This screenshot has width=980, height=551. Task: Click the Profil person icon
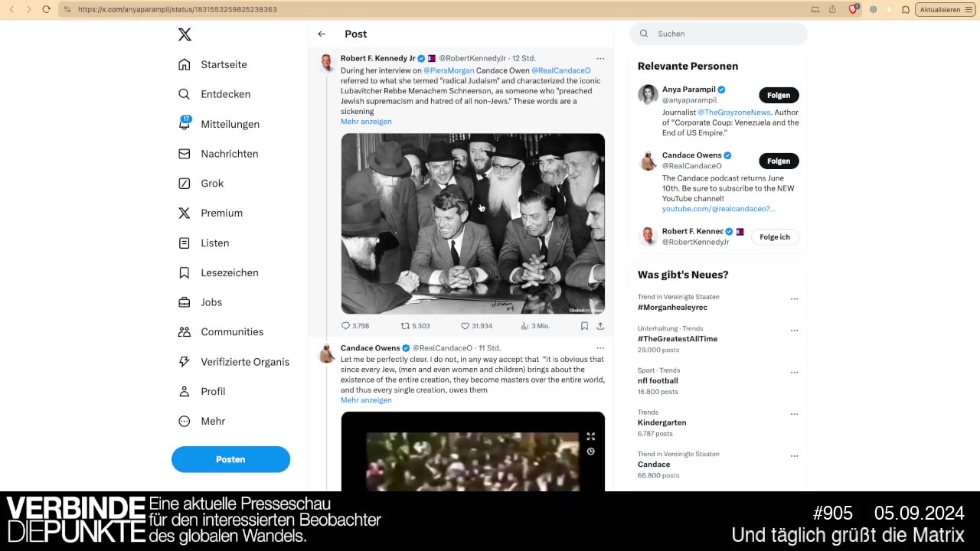pos(184,391)
